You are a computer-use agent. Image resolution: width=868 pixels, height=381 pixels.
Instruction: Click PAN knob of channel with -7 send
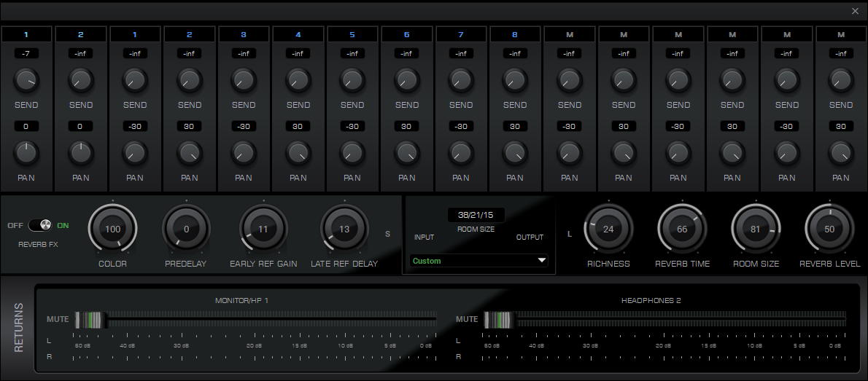point(26,153)
